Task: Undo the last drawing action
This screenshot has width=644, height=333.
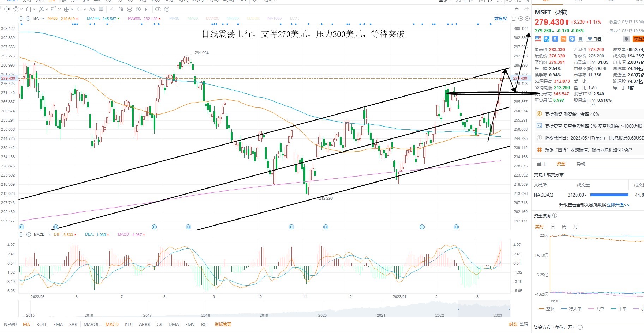Action: (x=517, y=9)
